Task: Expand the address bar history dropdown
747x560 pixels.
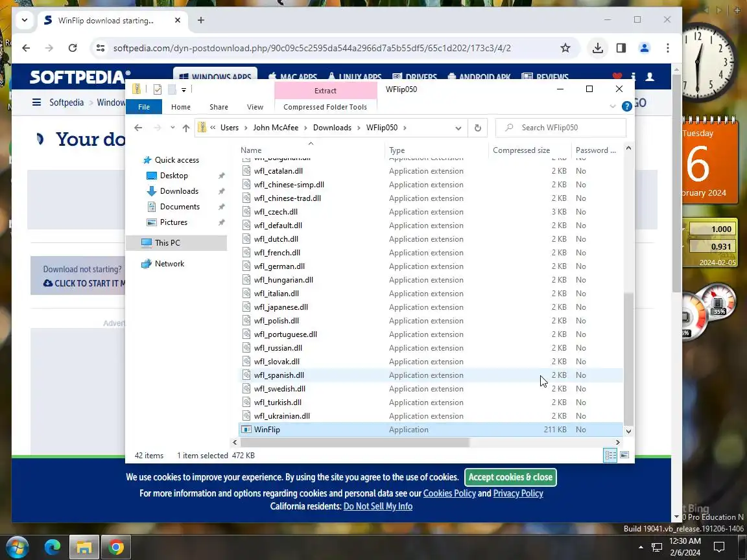Action: pos(458,128)
